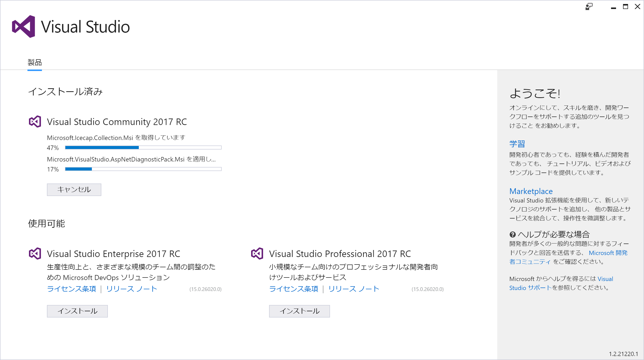
Task: Open the 学習 link in sidebar
Action: point(517,144)
